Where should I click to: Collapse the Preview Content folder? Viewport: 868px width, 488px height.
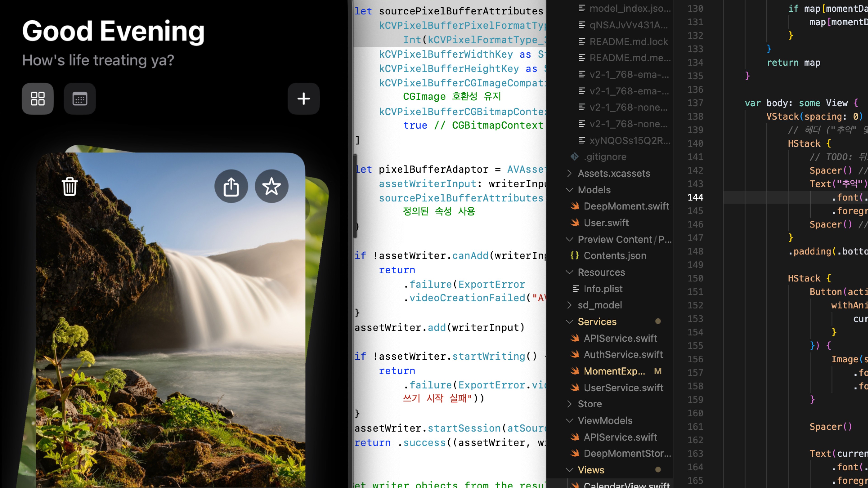point(569,239)
